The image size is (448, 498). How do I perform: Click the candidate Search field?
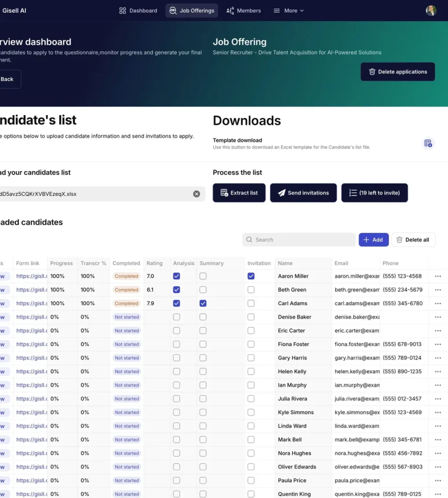(299, 240)
